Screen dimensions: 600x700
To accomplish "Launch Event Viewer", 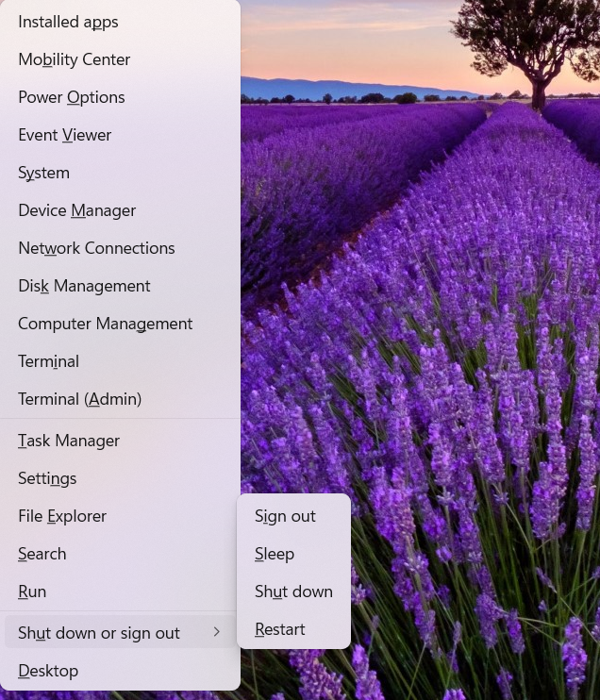I will (64, 135).
